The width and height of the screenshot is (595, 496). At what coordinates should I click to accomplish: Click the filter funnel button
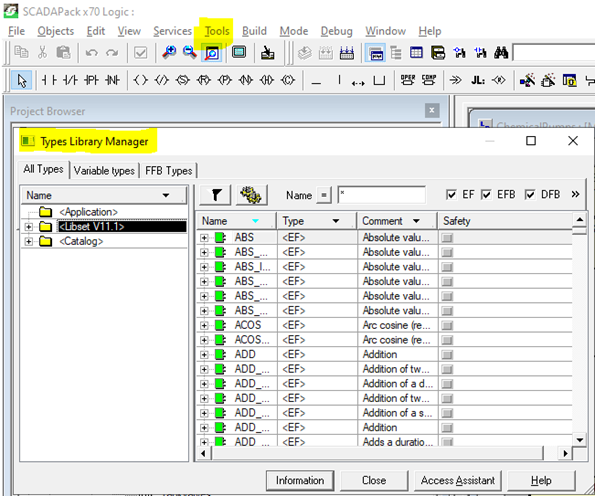(216, 195)
